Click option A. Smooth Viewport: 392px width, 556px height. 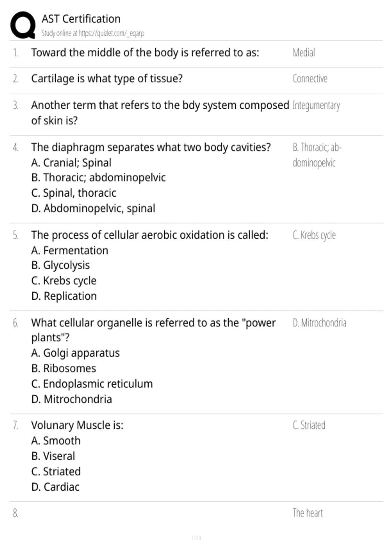(56, 441)
